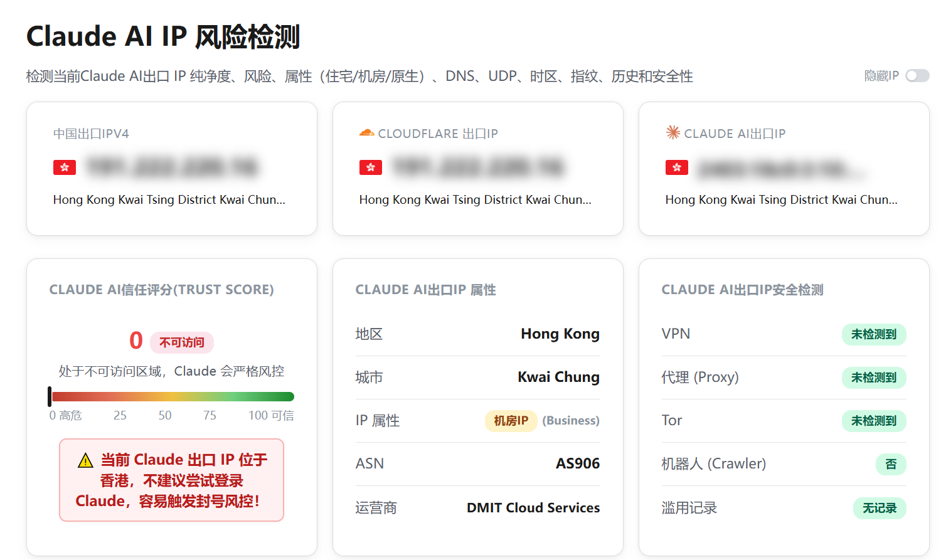Click the 机器人 (Crawler) 否 badge
The width and height of the screenshot is (941, 560).
(x=891, y=464)
